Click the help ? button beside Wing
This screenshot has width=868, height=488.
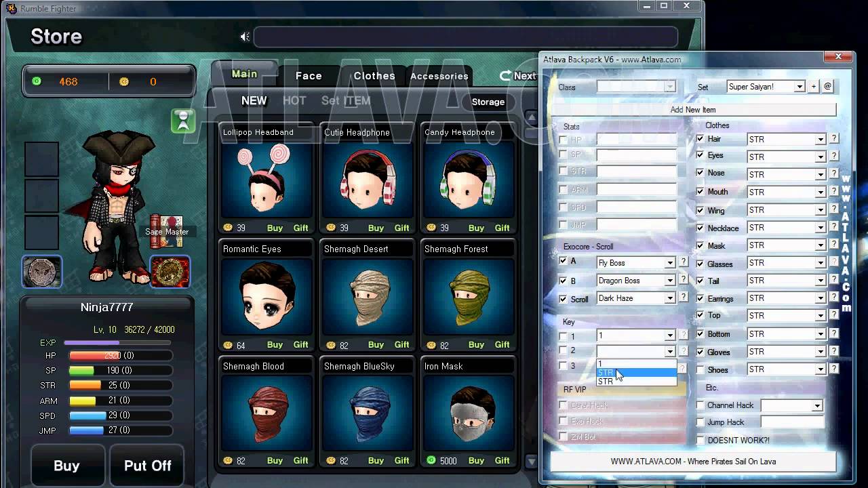click(834, 209)
